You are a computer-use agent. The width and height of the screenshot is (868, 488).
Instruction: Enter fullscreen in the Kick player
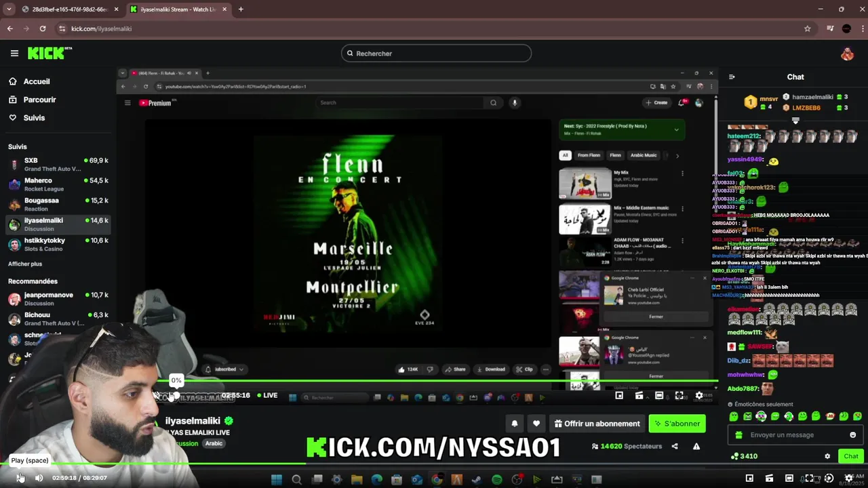click(679, 395)
